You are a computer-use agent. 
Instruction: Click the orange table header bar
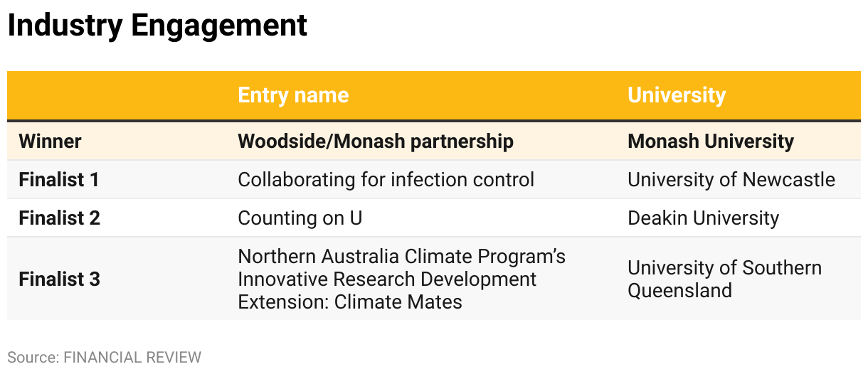click(434, 95)
